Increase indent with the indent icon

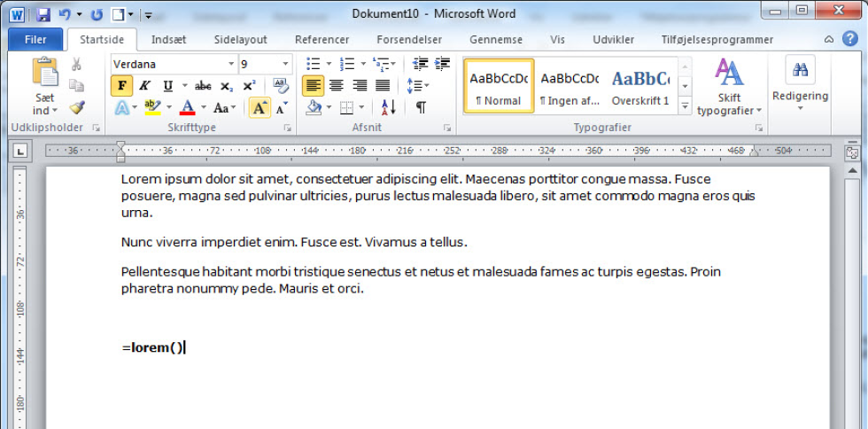coord(438,64)
